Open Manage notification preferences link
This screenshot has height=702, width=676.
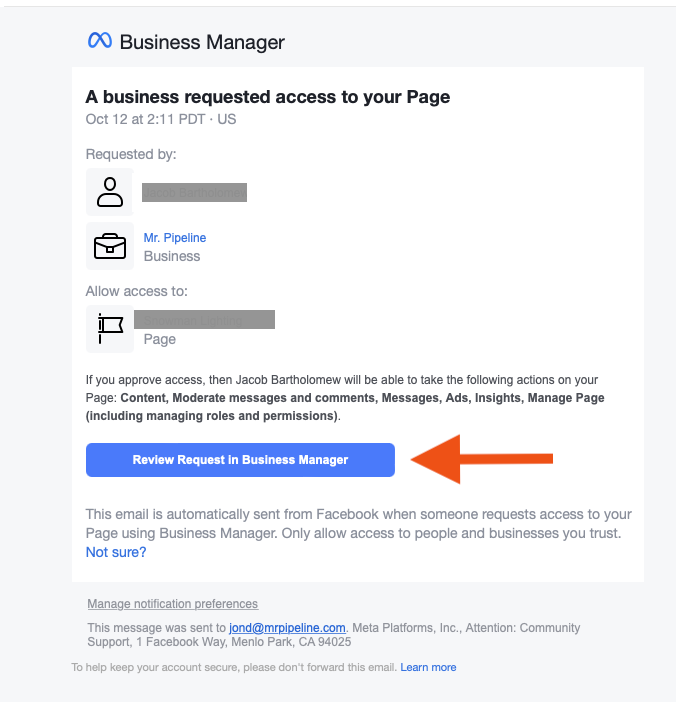[172, 604]
